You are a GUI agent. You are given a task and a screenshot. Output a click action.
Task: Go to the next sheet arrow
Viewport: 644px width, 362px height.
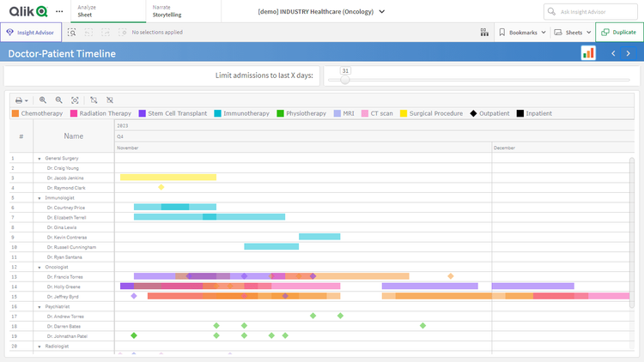point(631,53)
